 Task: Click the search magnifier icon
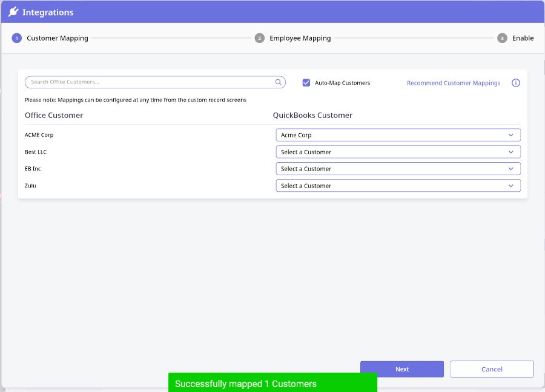point(279,82)
